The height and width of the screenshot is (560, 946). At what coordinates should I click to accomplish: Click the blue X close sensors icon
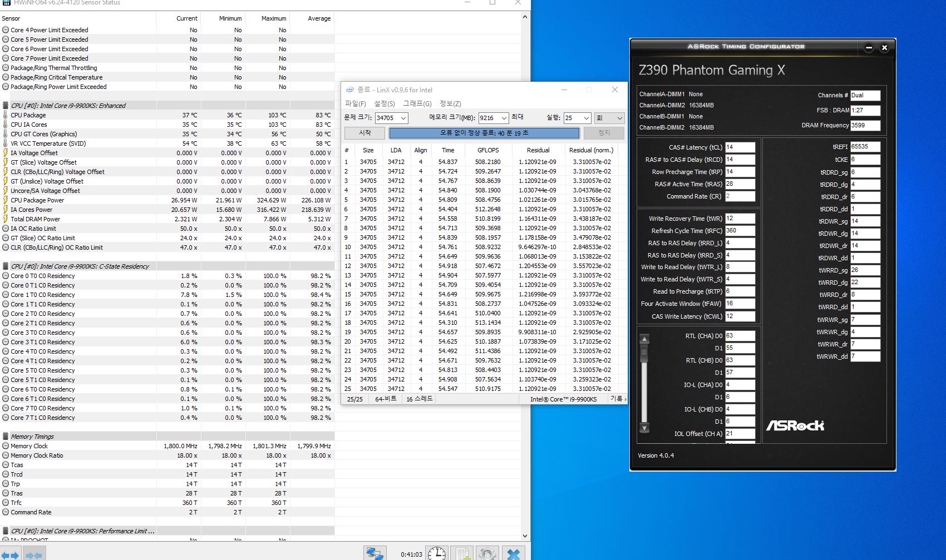(514, 553)
